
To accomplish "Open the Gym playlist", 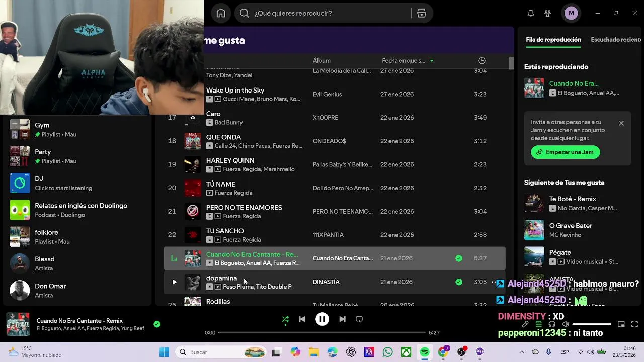I will coord(78,129).
